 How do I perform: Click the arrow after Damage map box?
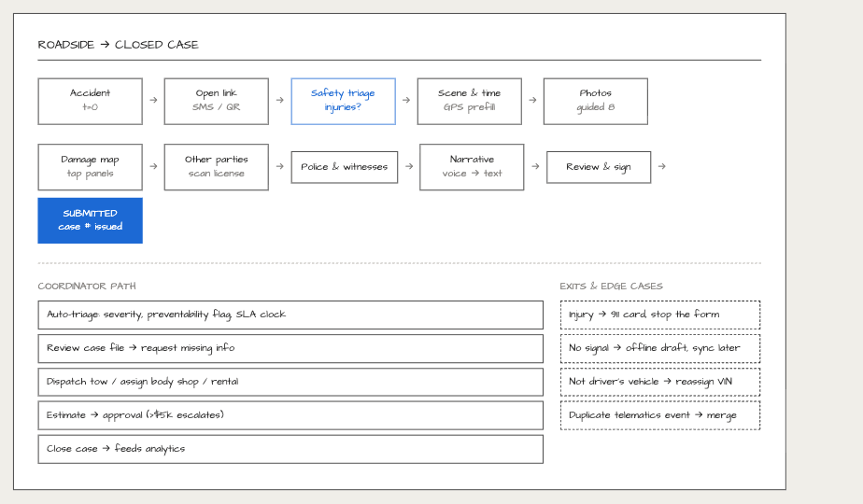[153, 166]
